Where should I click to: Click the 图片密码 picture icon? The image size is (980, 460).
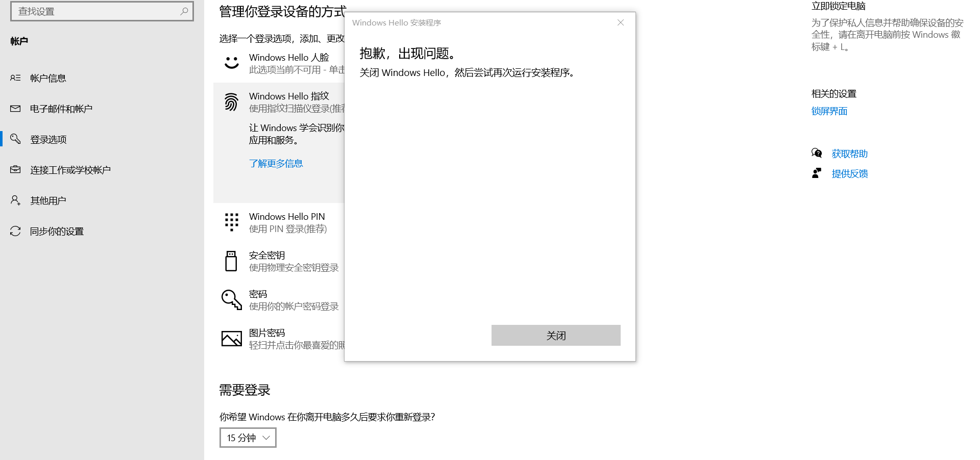pos(231,338)
